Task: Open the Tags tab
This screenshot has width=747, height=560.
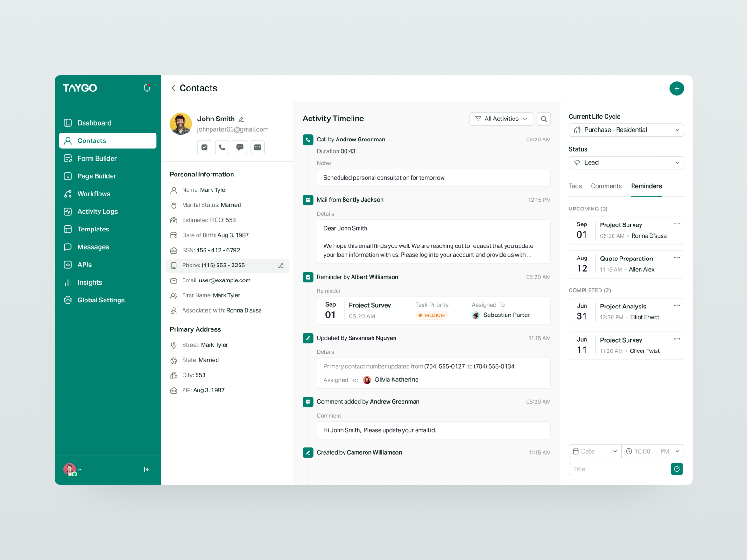Action: point(575,186)
